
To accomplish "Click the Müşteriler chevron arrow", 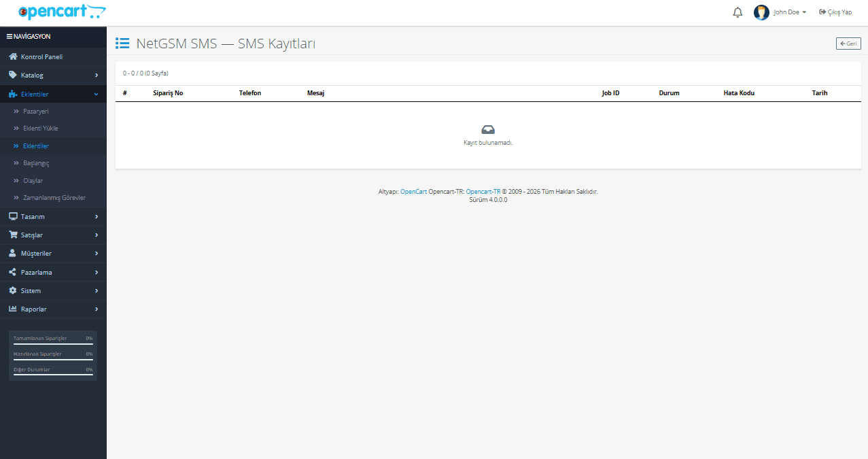I will 97,254.
